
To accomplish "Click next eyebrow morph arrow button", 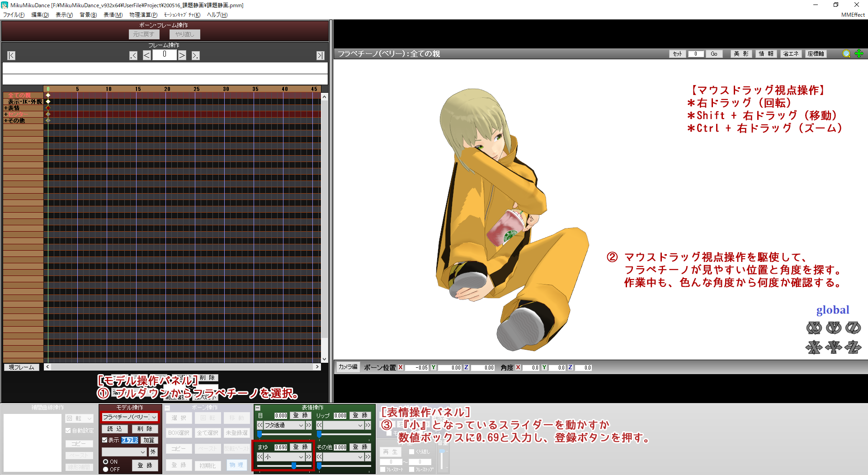I will tap(308, 457).
